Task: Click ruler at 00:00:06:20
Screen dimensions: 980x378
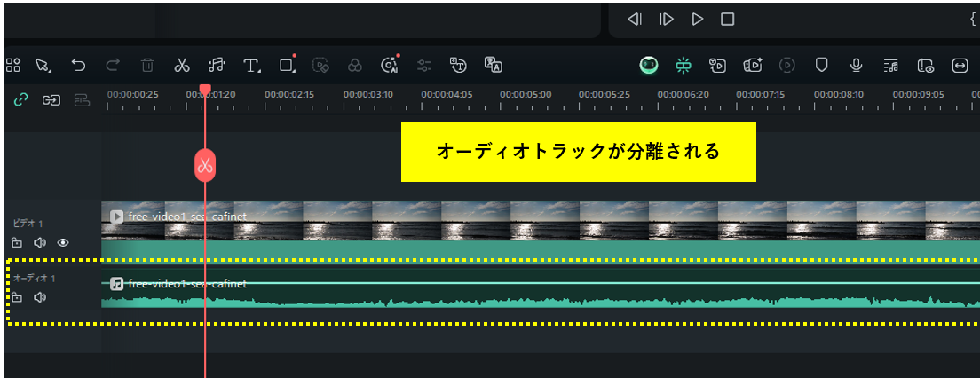Action: click(684, 95)
